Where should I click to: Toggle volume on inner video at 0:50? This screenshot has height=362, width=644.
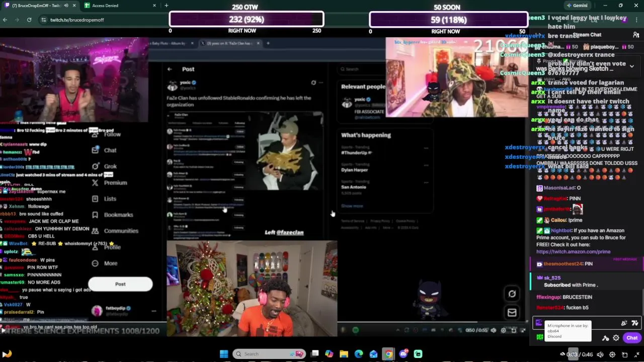494,330
